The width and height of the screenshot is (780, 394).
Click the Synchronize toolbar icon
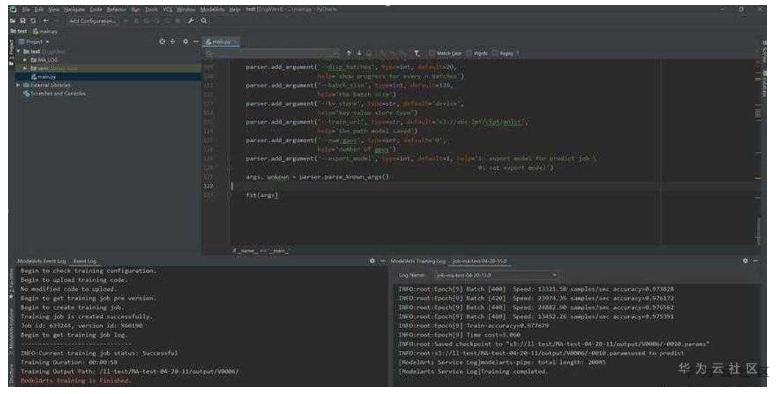click(x=33, y=21)
